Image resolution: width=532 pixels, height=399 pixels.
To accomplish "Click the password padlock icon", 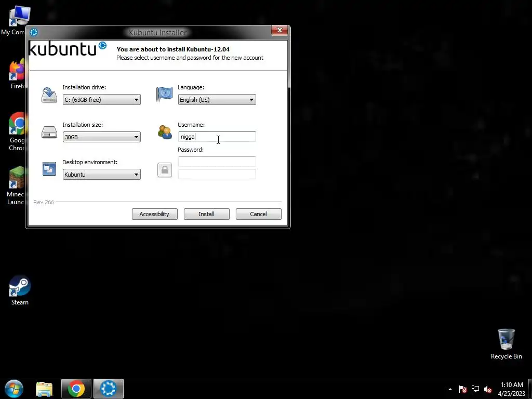I will click(165, 170).
